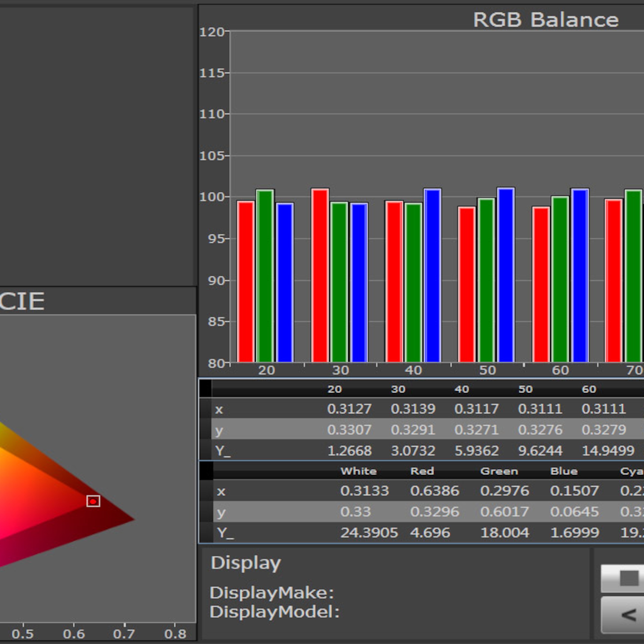Click the CIE panel title

coord(22,301)
